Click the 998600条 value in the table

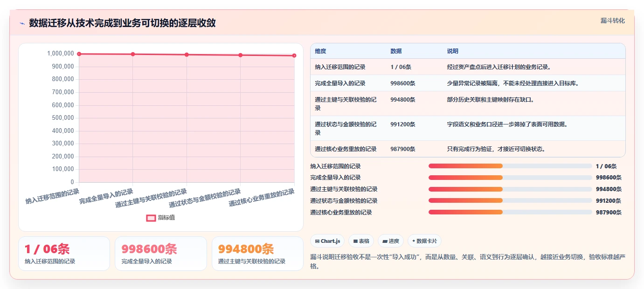click(403, 83)
